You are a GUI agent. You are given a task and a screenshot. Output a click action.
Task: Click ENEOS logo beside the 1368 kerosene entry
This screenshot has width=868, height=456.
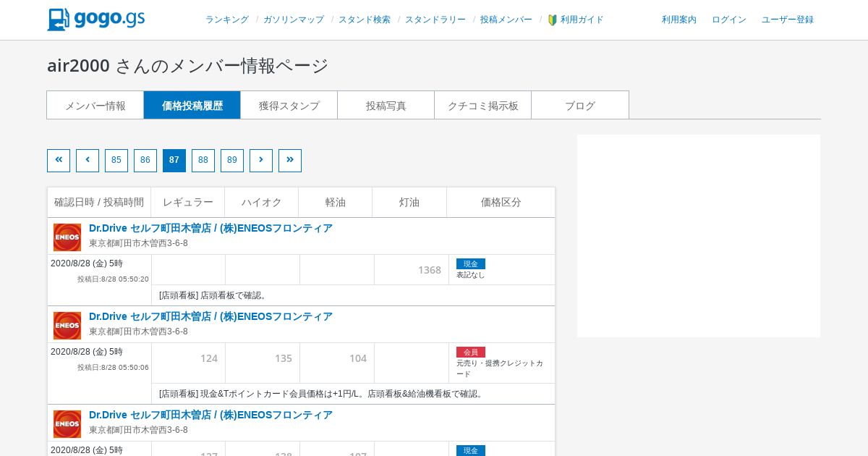tap(67, 237)
